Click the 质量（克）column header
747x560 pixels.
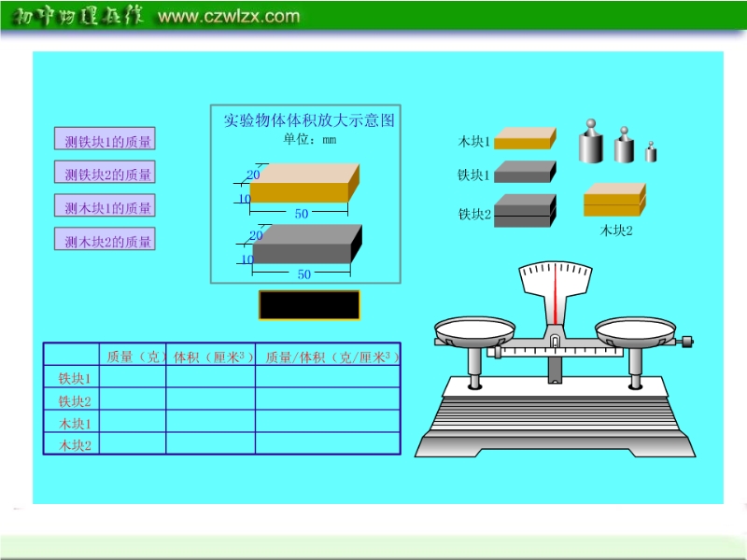(x=134, y=357)
